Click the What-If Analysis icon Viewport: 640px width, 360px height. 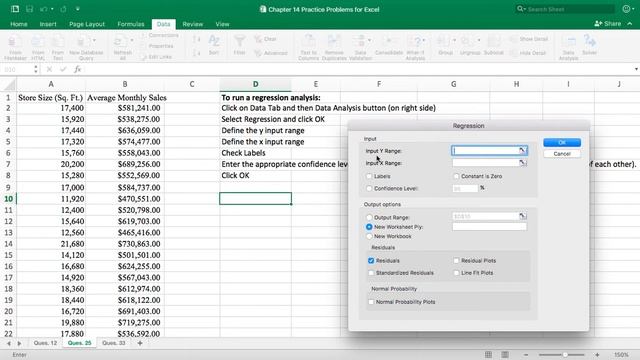[x=416, y=42]
